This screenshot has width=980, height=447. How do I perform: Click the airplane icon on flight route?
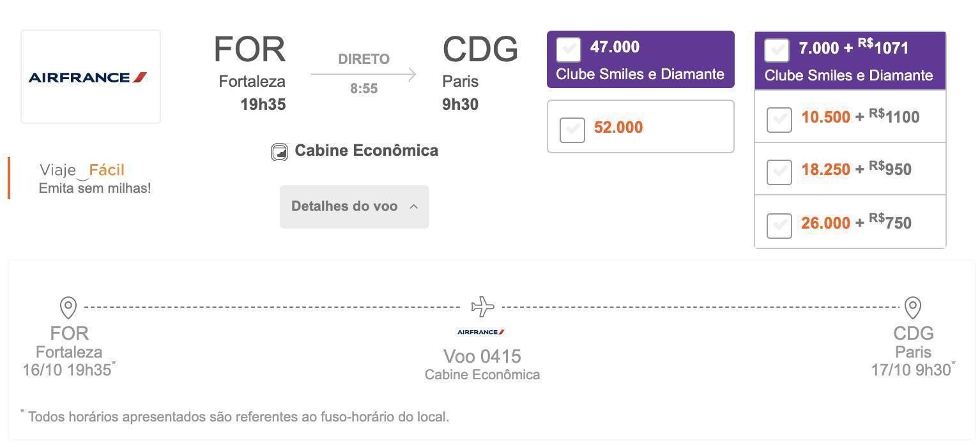482,307
